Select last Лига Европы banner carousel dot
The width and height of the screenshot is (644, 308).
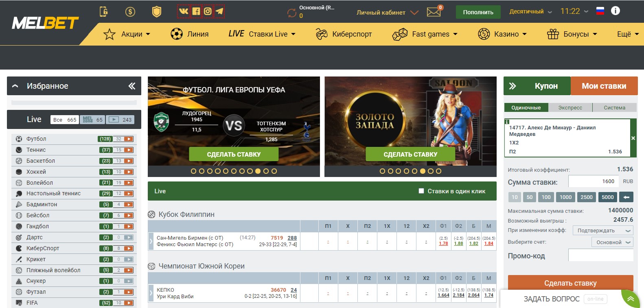[274, 171]
